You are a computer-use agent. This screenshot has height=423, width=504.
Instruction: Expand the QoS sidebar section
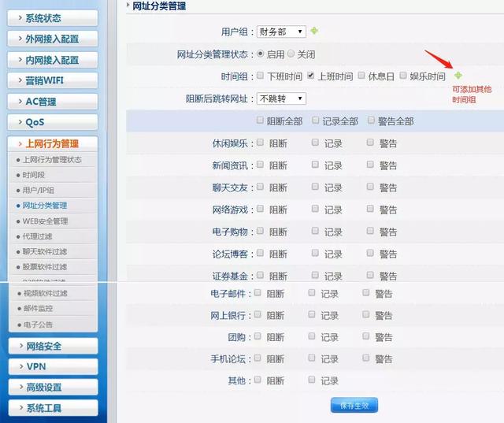(53, 122)
